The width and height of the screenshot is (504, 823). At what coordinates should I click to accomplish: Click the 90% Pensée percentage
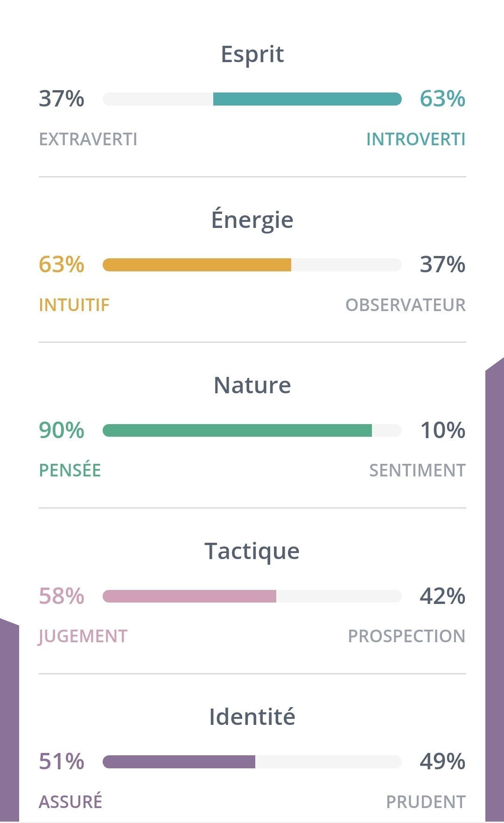click(62, 430)
